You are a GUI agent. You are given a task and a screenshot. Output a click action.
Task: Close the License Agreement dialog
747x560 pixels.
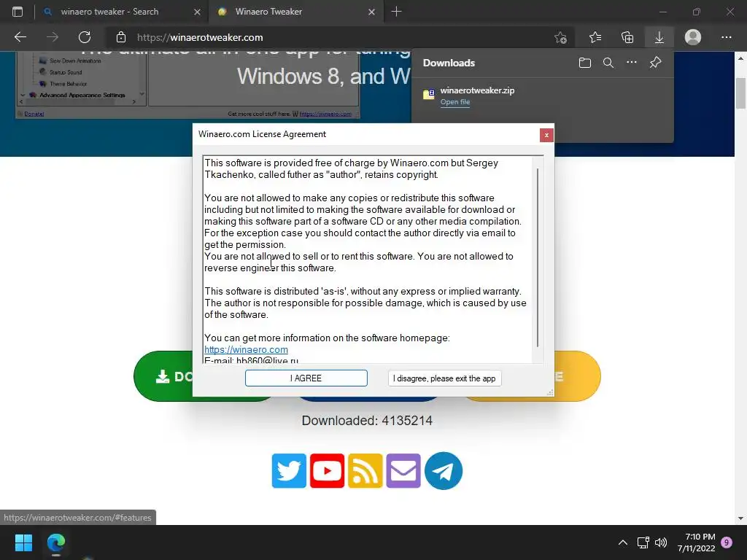coord(546,135)
